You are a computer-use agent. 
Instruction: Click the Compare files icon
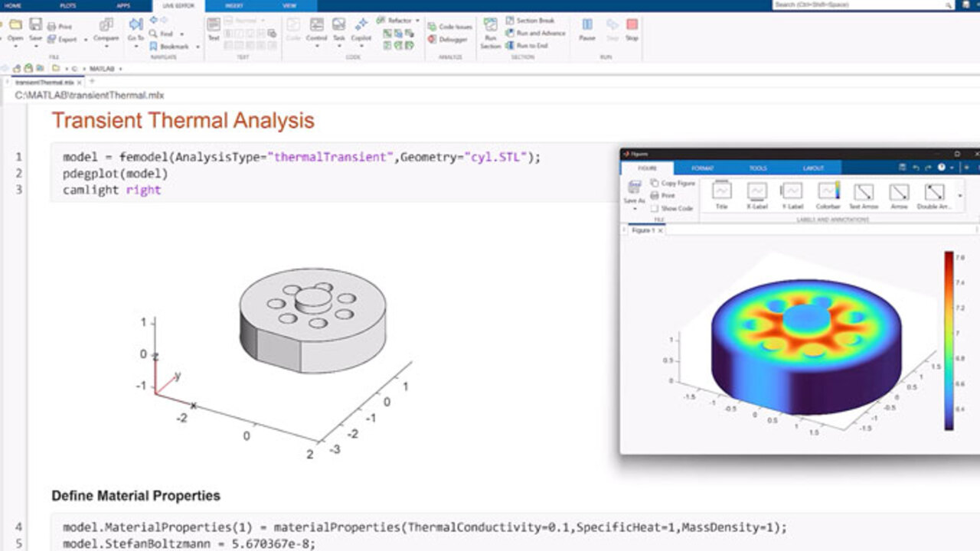click(106, 29)
